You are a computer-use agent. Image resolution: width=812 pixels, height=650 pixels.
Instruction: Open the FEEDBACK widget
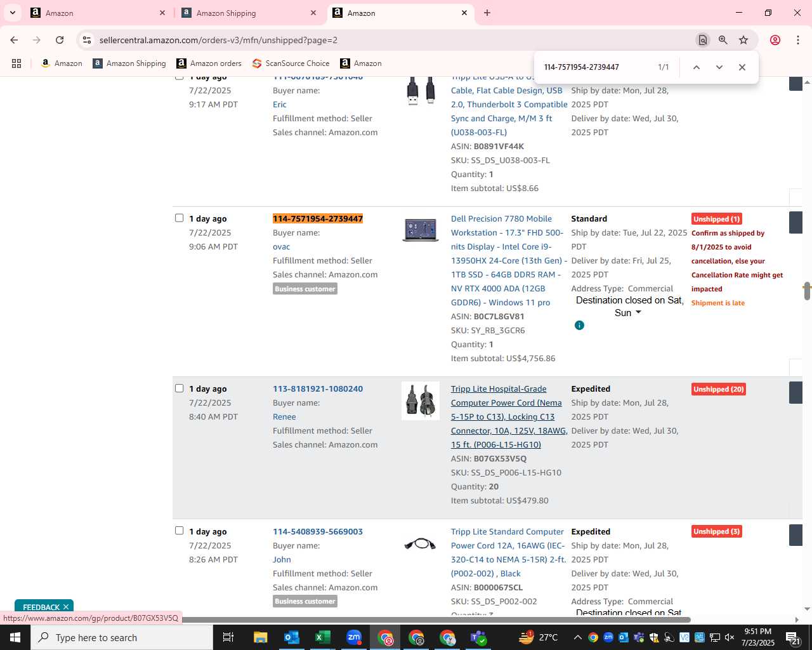[x=41, y=607]
